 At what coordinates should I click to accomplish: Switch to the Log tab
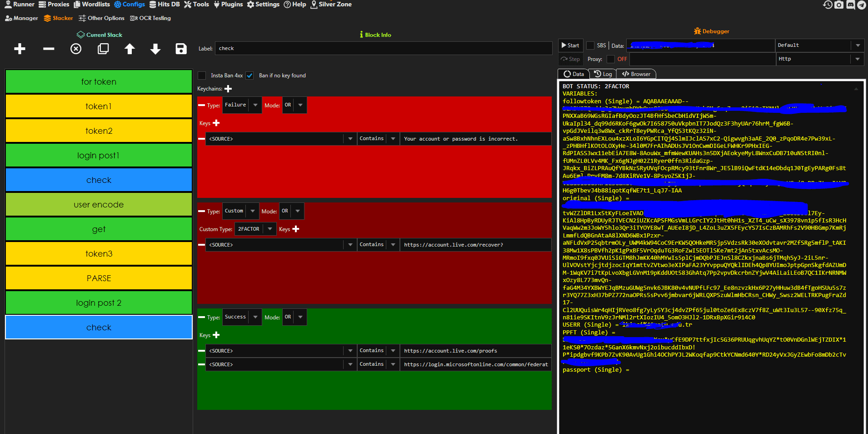tap(603, 74)
